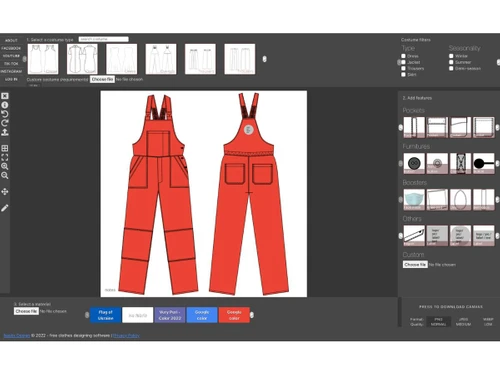The image size is (500, 375).
Task: Choose JPEG medium download format
Action: tap(463, 322)
